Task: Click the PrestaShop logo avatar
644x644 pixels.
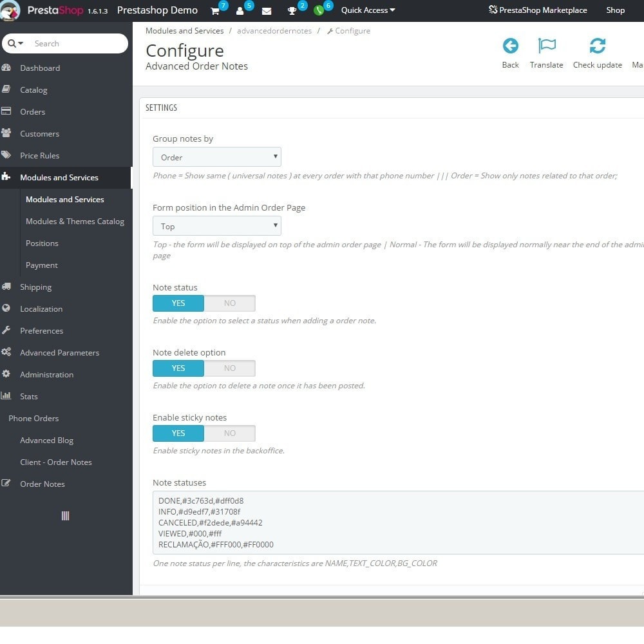Action: [10, 10]
